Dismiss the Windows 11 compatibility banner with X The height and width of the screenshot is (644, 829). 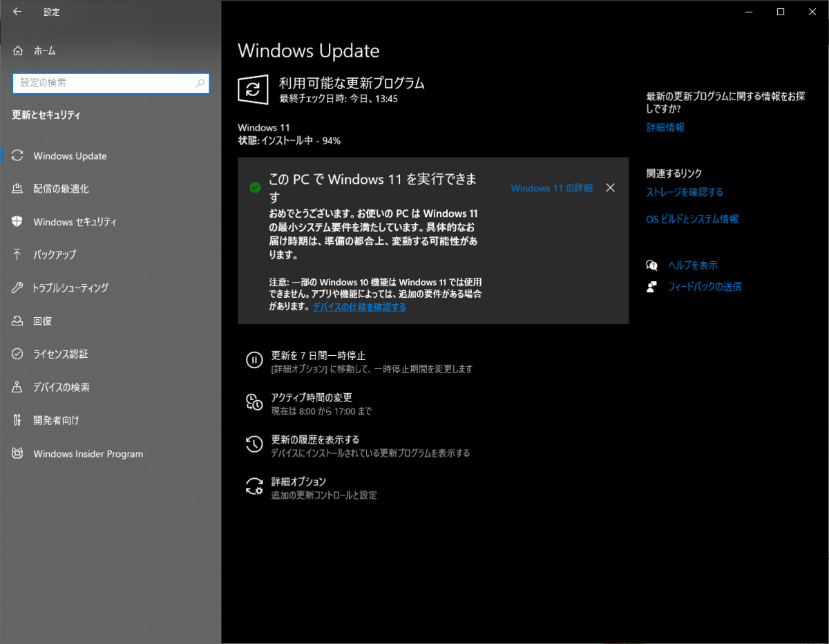[610, 187]
